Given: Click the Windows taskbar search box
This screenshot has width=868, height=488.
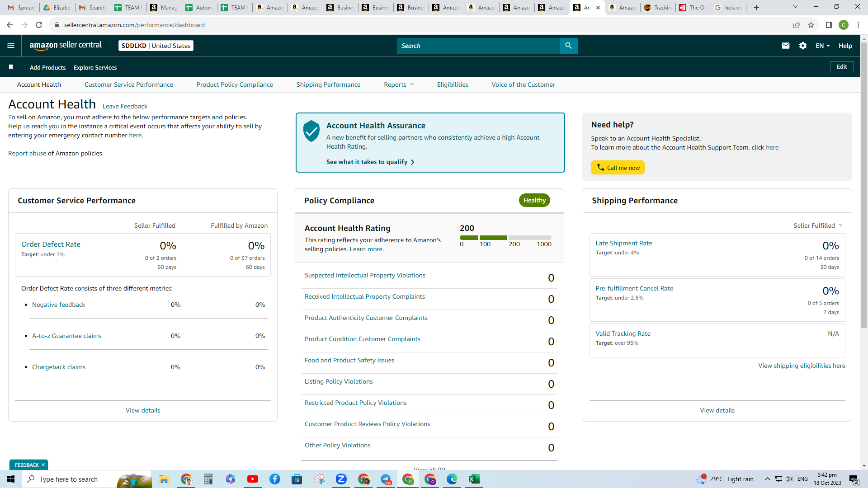Looking at the screenshot, I should click(x=87, y=479).
